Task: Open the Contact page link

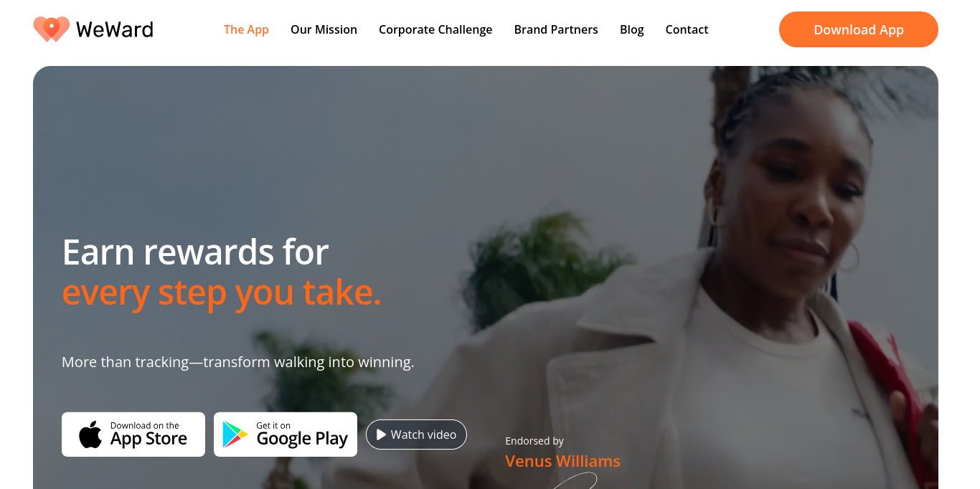Action: 687,29
